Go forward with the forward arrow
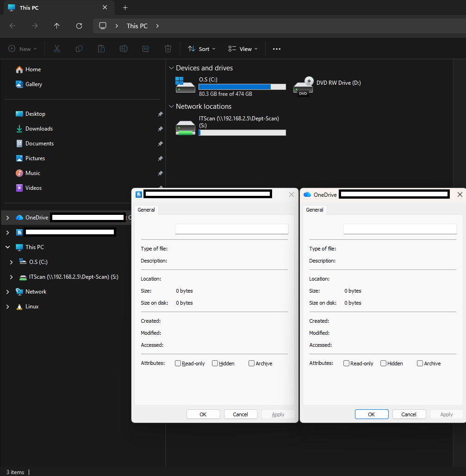 tap(35, 26)
